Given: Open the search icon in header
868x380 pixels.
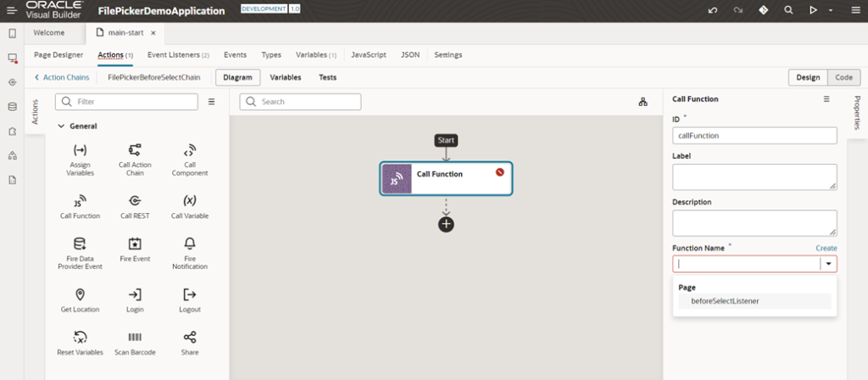Looking at the screenshot, I should [788, 11].
